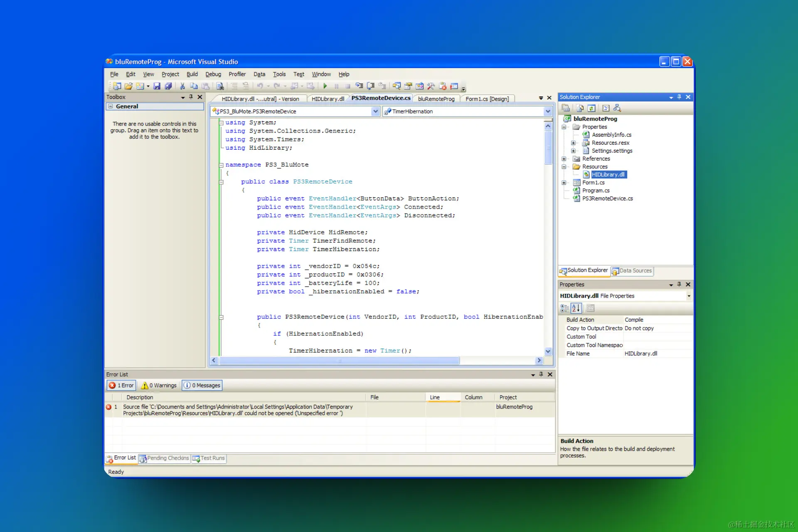Click the Save All toolbar icon

(168, 86)
